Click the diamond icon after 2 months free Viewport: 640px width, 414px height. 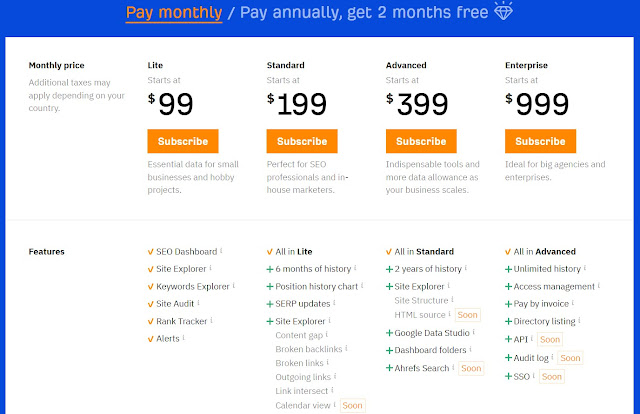coord(504,13)
